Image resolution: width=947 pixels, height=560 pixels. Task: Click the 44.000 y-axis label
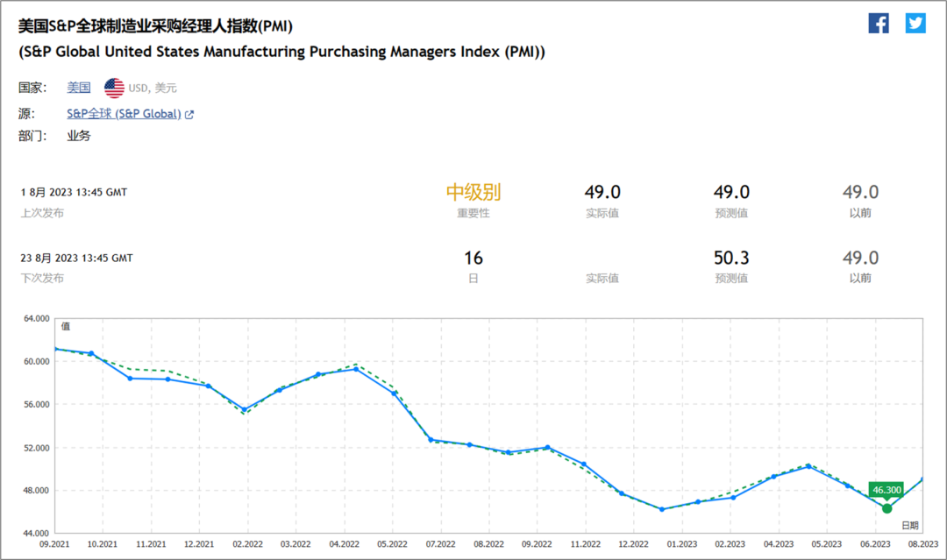(x=36, y=533)
